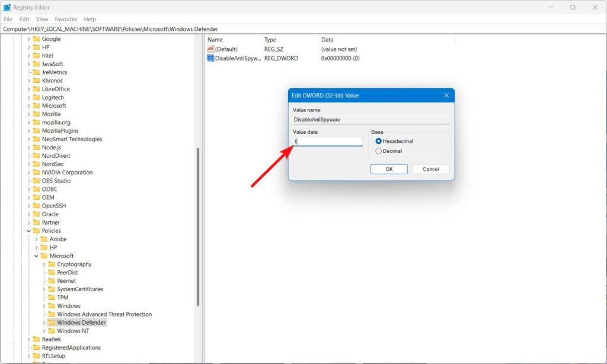This screenshot has height=364, width=607.
Task: Click the Partner folder icon
Action: point(36,222)
